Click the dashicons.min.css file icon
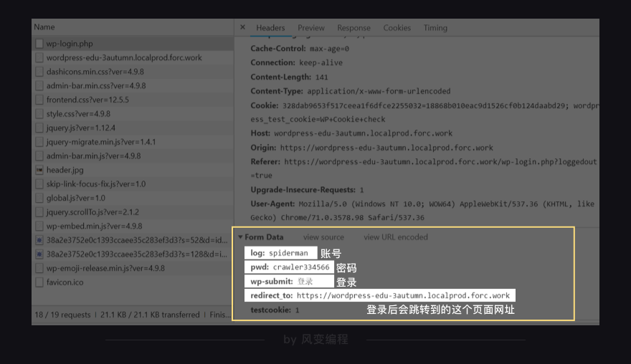This screenshot has height=364, width=631. 39,72
